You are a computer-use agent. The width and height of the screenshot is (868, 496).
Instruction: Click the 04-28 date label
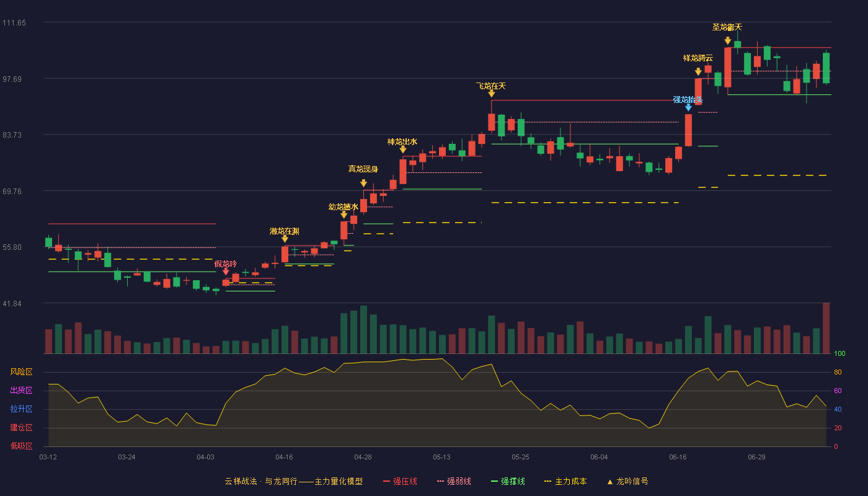363,457
